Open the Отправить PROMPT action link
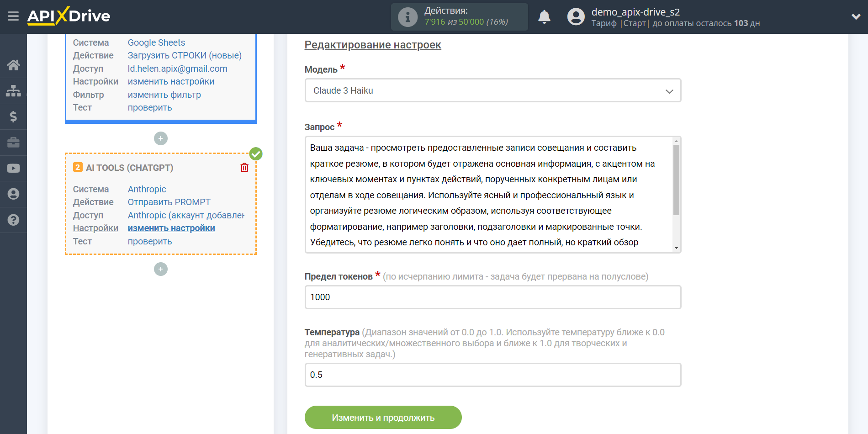Screen dimensions: 868x434 pos(169,202)
